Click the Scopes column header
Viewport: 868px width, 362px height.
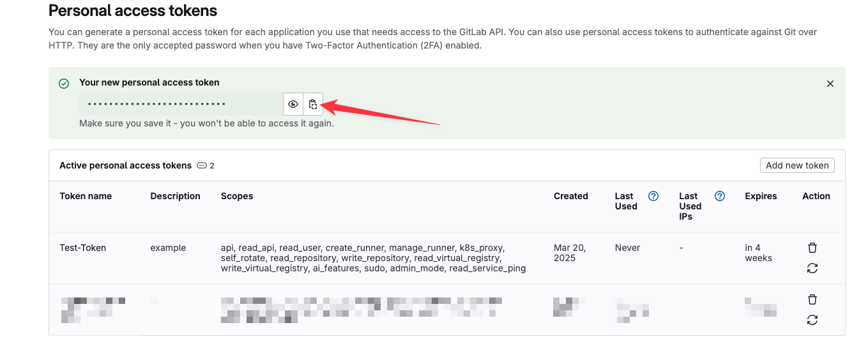pos(237,196)
